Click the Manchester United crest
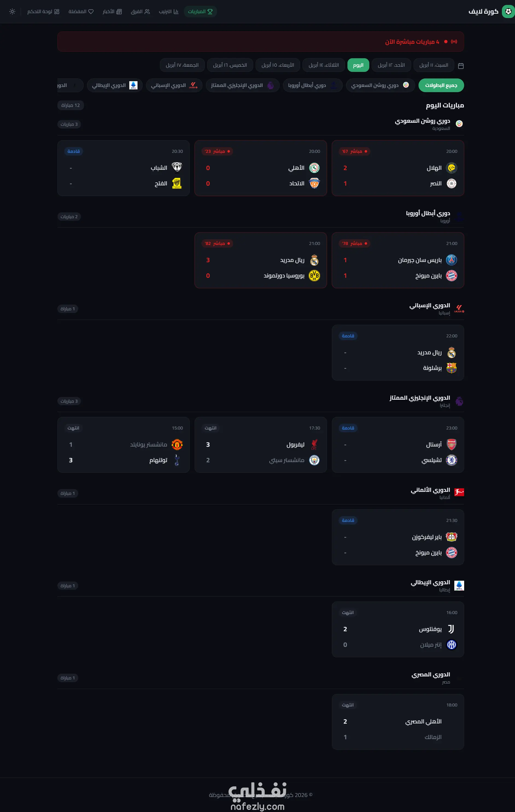Viewport: 515px width, 812px height. [177, 445]
